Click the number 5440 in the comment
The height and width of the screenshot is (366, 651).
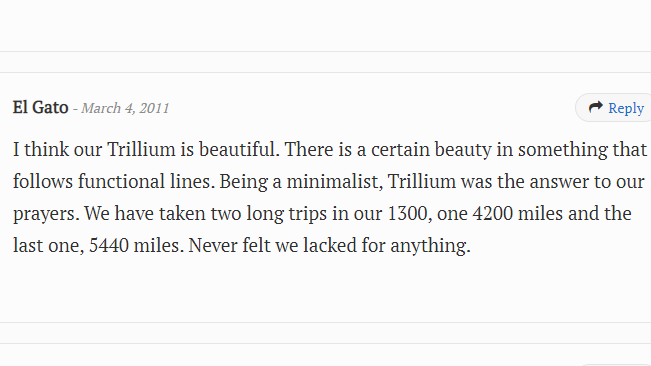click(109, 245)
